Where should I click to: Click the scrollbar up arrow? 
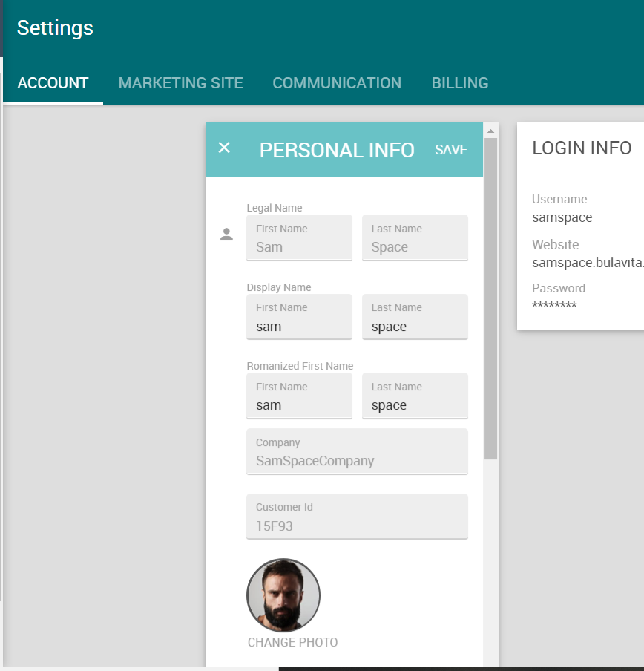click(490, 131)
